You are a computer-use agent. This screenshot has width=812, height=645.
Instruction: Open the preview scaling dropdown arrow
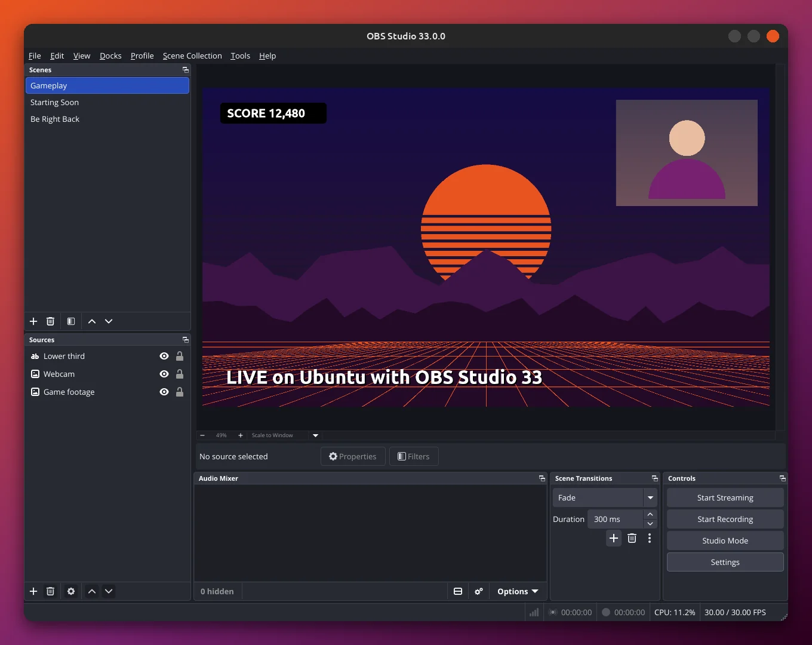click(x=316, y=435)
